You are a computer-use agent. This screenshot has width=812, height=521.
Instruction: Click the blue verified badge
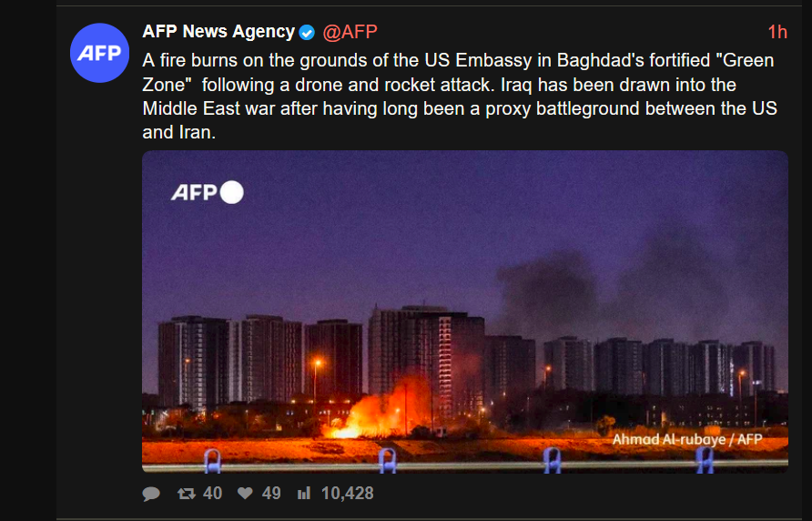(307, 33)
